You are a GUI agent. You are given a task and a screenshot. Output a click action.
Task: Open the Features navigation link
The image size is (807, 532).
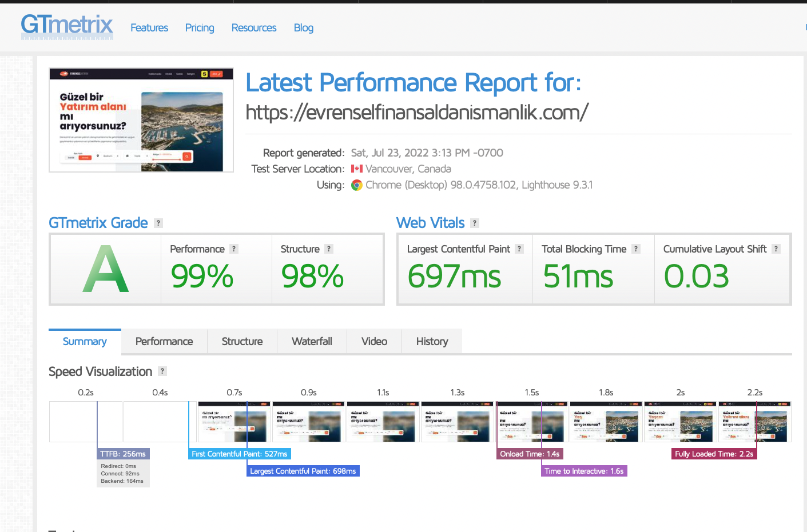[149, 27]
